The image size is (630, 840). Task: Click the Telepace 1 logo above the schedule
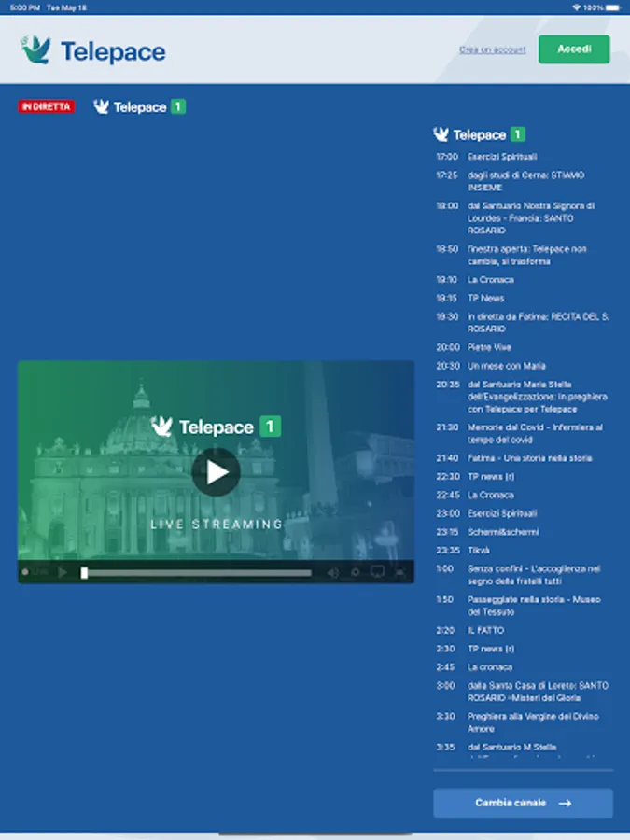(479, 134)
